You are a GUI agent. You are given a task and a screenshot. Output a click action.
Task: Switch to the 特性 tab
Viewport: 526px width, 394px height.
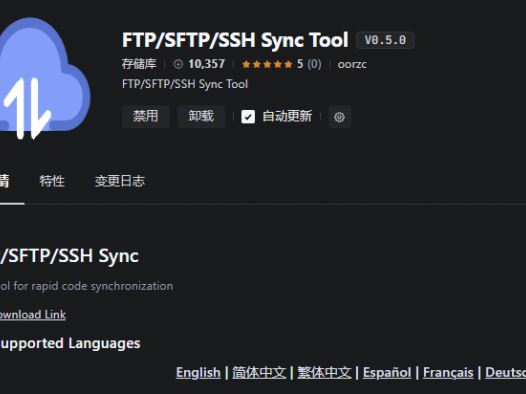(52, 181)
